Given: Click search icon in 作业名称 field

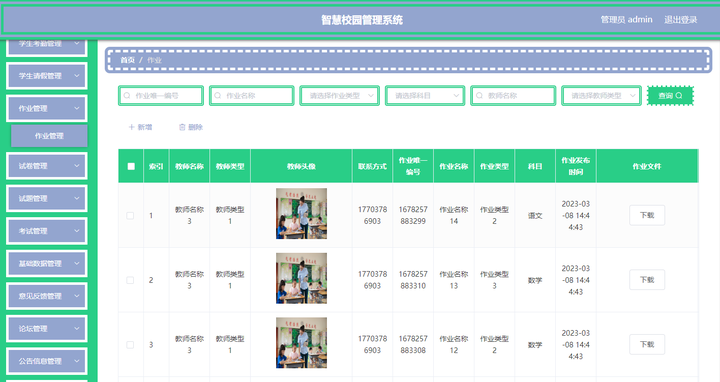Looking at the screenshot, I should [x=218, y=96].
